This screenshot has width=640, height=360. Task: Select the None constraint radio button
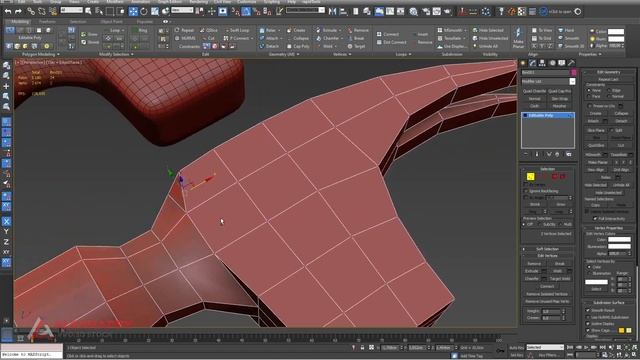point(589,90)
